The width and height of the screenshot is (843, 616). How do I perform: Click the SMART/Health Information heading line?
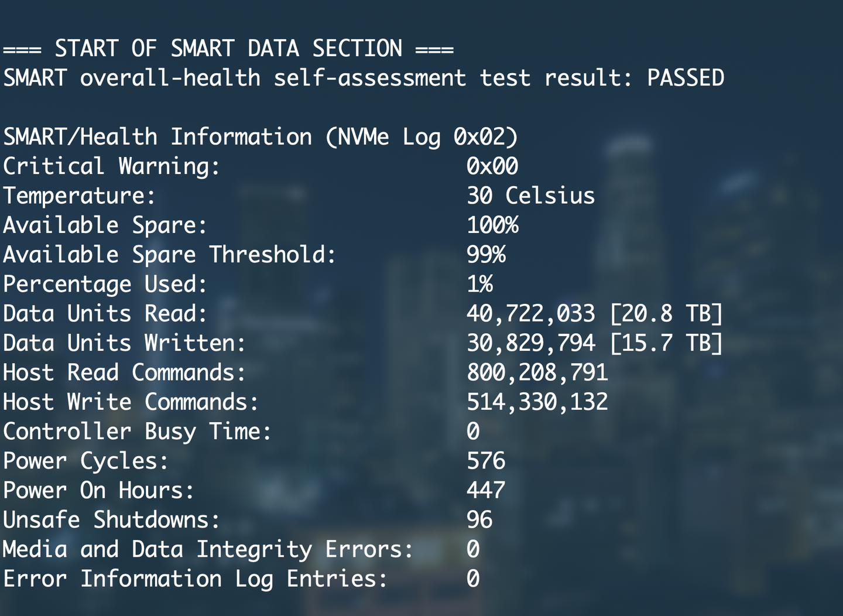[261, 137]
